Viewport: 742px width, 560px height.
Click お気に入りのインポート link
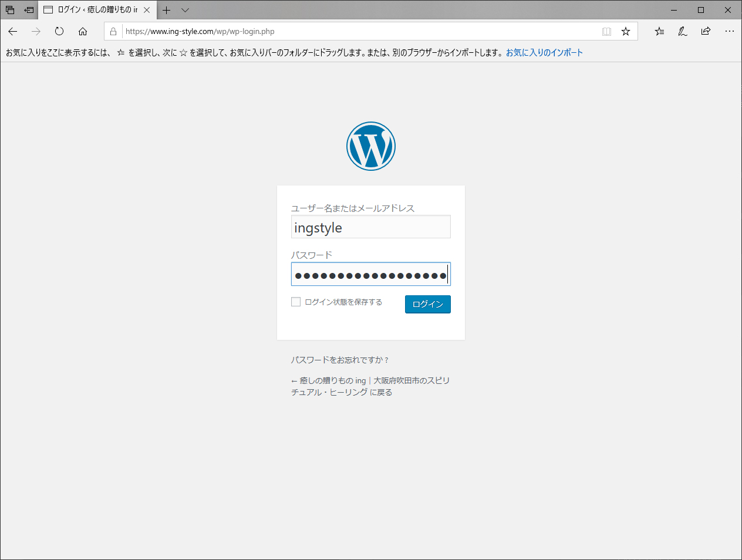point(544,53)
